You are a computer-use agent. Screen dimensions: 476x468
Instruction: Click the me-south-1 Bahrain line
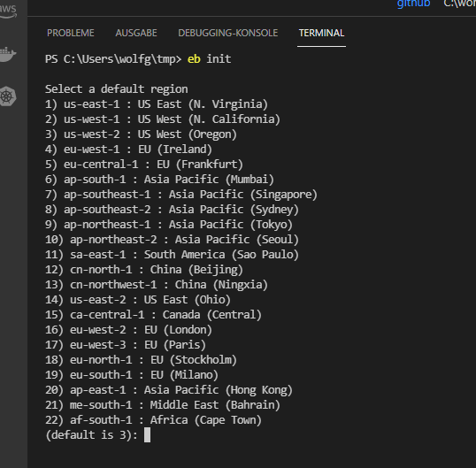click(x=163, y=405)
